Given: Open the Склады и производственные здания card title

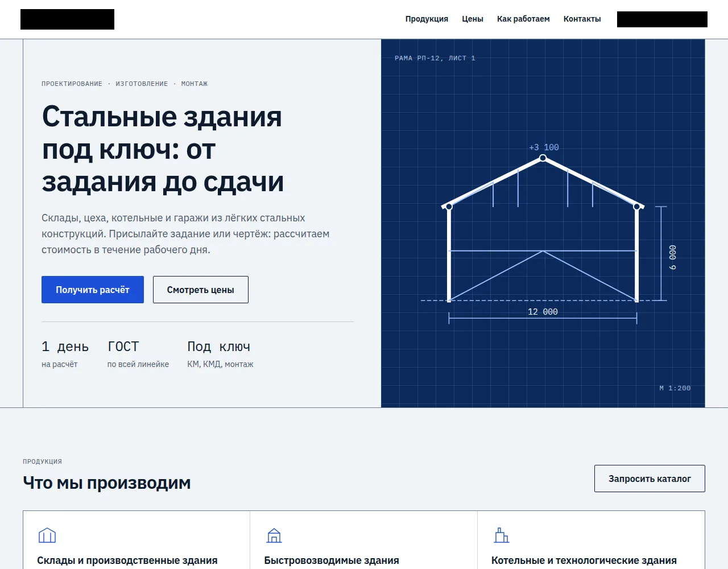Looking at the screenshot, I should click(x=127, y=560).
